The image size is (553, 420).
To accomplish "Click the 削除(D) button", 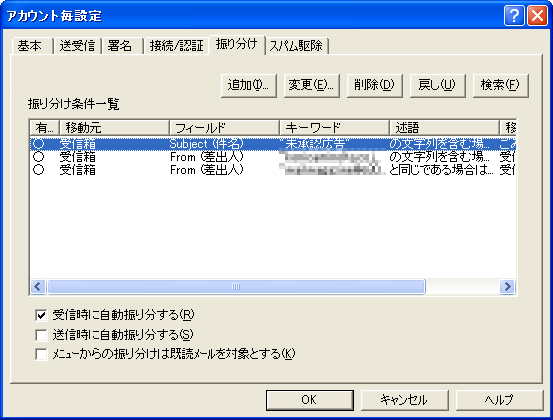I will 375,85.
